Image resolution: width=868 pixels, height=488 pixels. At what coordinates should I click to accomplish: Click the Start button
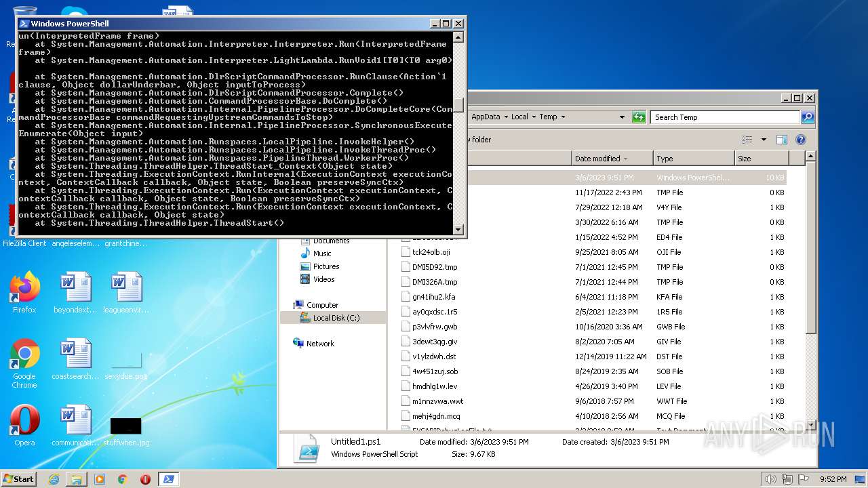pyautogui.click(x=19, y=479)
